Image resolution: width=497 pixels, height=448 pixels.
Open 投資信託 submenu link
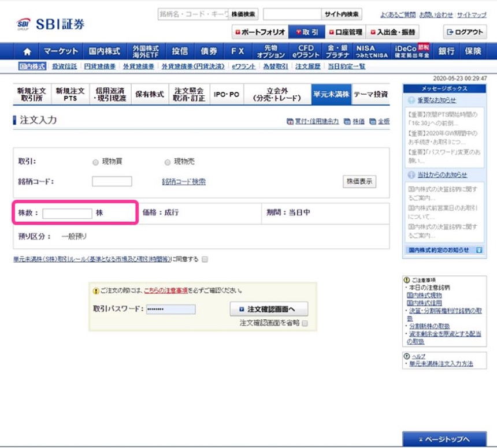(64, 66)
